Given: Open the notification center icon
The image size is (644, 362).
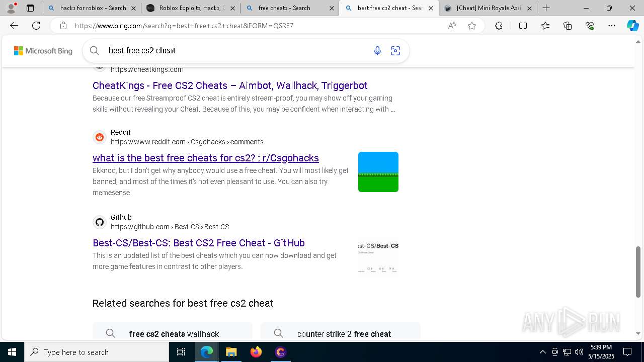Looking at the screenshot, I should [x=627, y=352].
